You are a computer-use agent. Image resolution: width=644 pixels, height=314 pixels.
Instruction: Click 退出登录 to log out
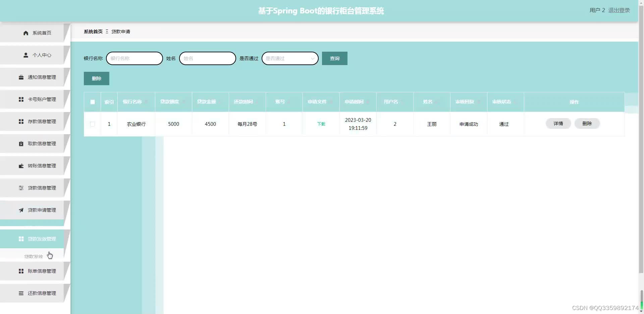tap(619, 10)
